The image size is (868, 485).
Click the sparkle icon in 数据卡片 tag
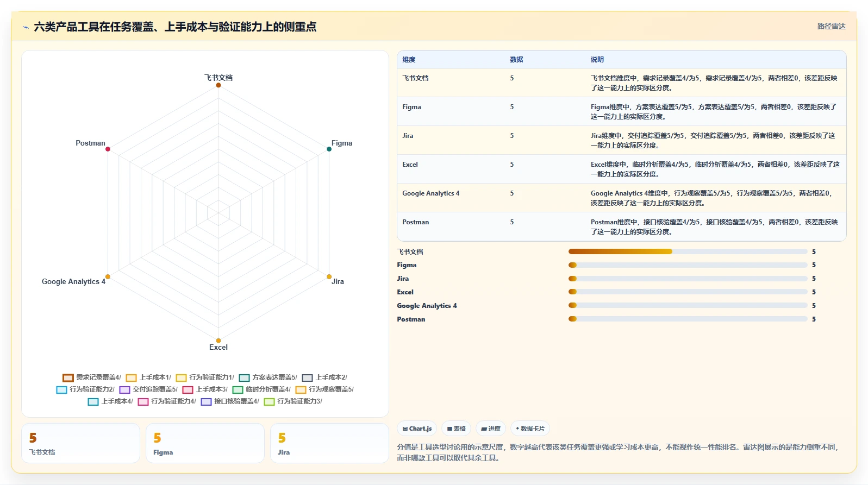tap(517, 429)
